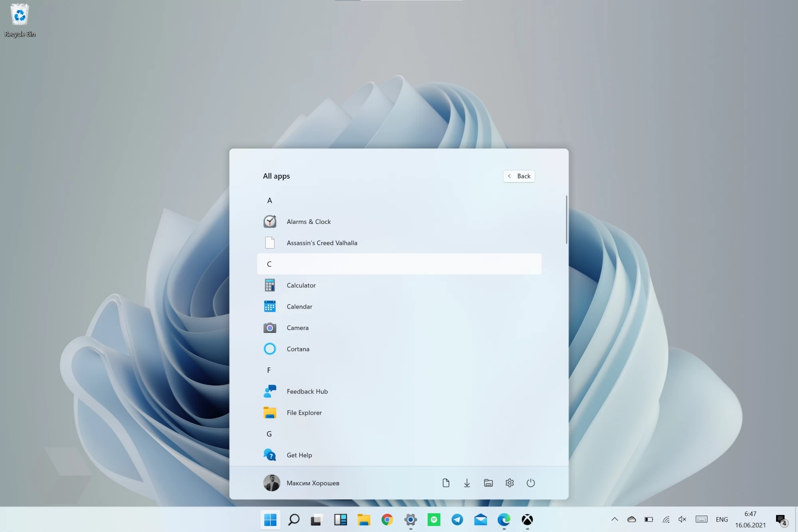This screenshot has height=532, width=798.
Task: Open the network Wi-Fi tray icon
Action: point(666,519)
